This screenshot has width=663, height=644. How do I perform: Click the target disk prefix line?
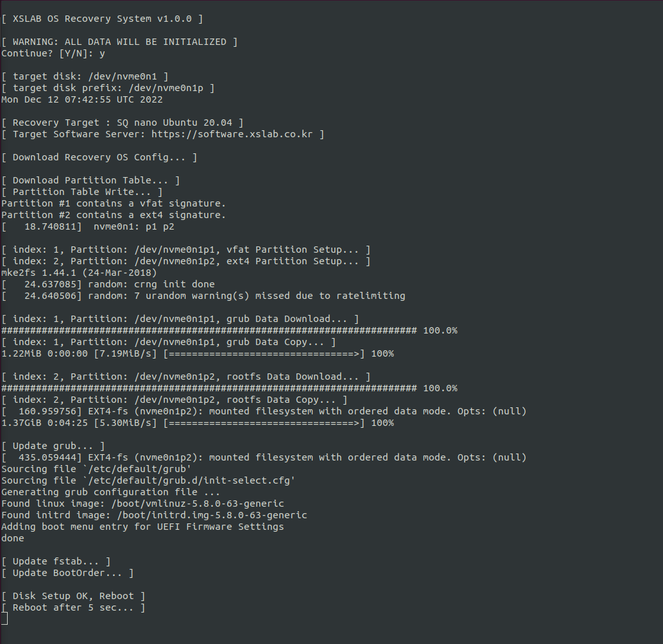coord(108,88)
